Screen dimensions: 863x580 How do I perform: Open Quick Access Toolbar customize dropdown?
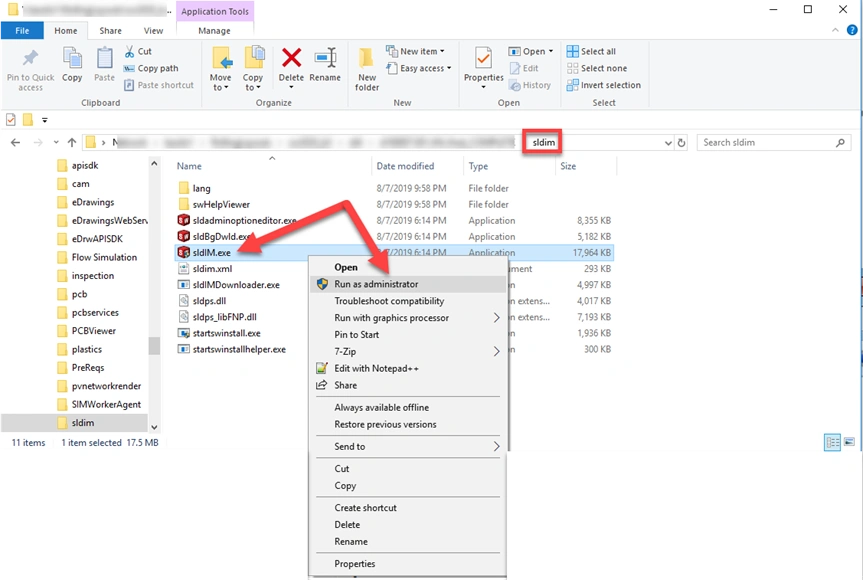[x=45, y=120]
